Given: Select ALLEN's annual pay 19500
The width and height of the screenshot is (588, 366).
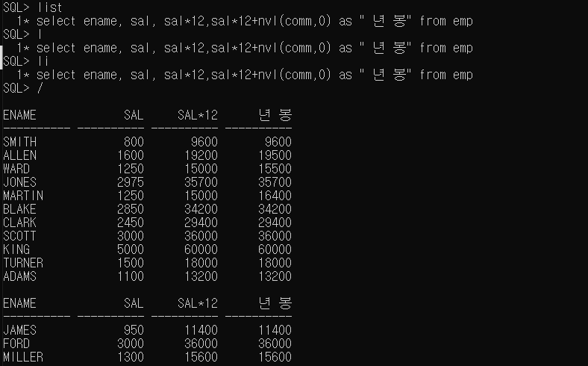Looking at the screenshot, I should click(x=275, y=155).
